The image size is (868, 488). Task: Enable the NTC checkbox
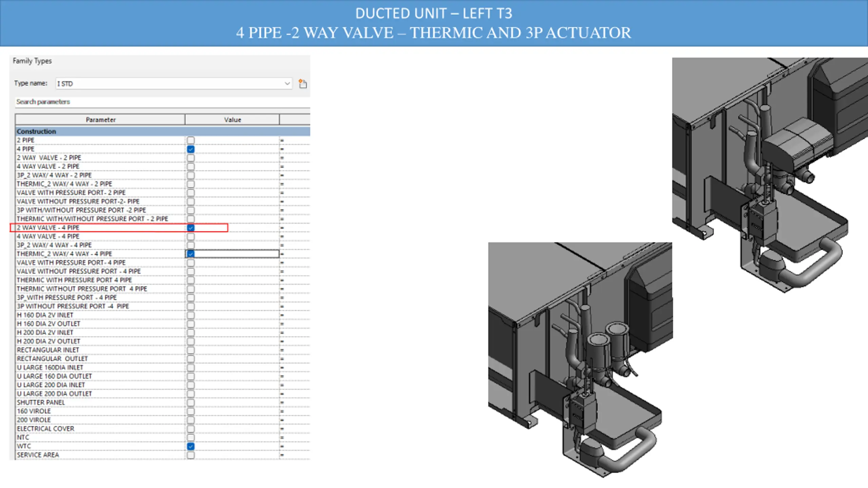pyautogui.click(x=191, y=438)
